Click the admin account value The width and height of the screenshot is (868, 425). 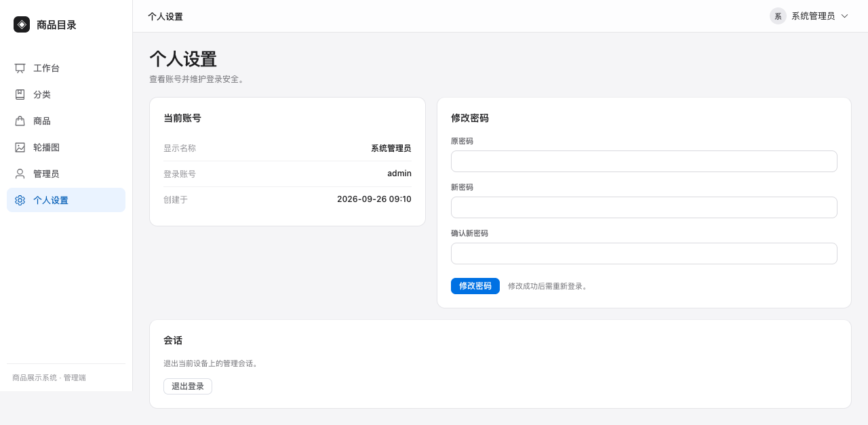[x=399, y=174]
